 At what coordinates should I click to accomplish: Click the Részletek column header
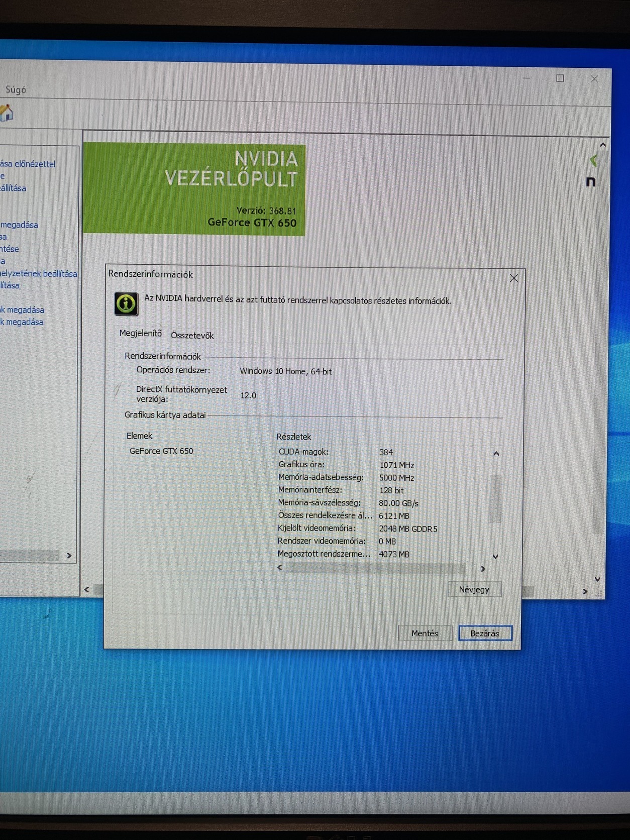294,437
